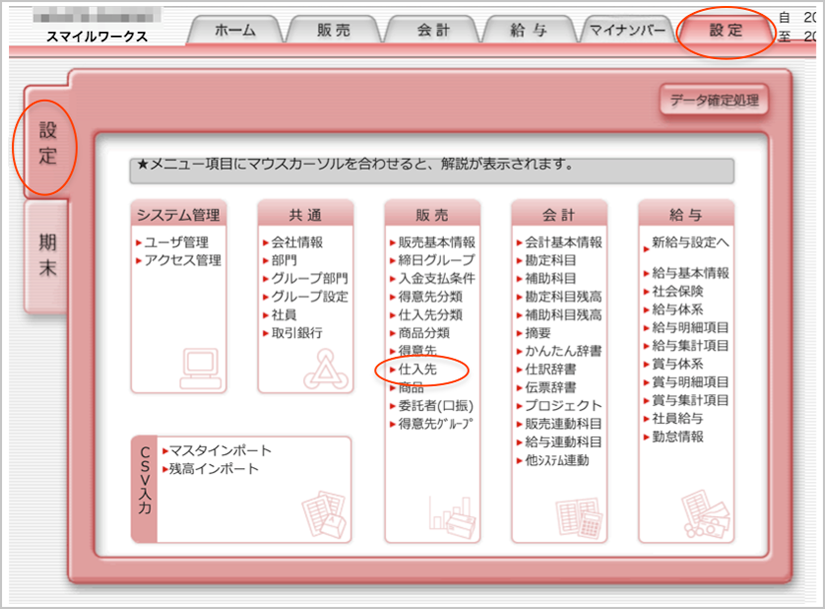Image resolution: width=825 pixels, height=609 pixels.
Task: Switch to the 期末 side tab
Action: coord(47,255)
